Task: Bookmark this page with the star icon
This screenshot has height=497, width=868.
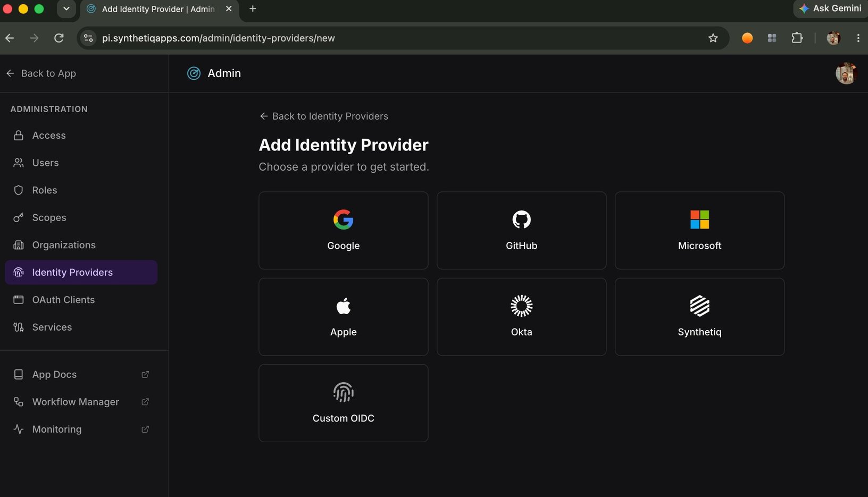Action: pyautogui.click(x=713, y=38)
